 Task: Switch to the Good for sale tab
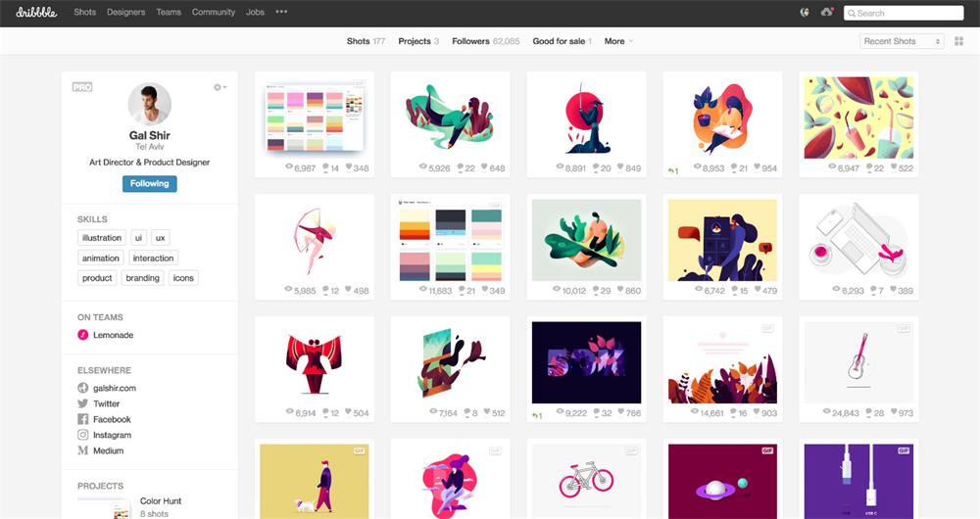pos(562,41)
